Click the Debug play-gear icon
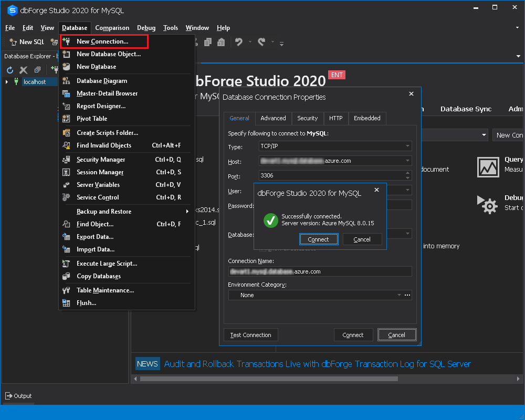Image resolution: width=525 pixels, height=420 pixels. 487,205
